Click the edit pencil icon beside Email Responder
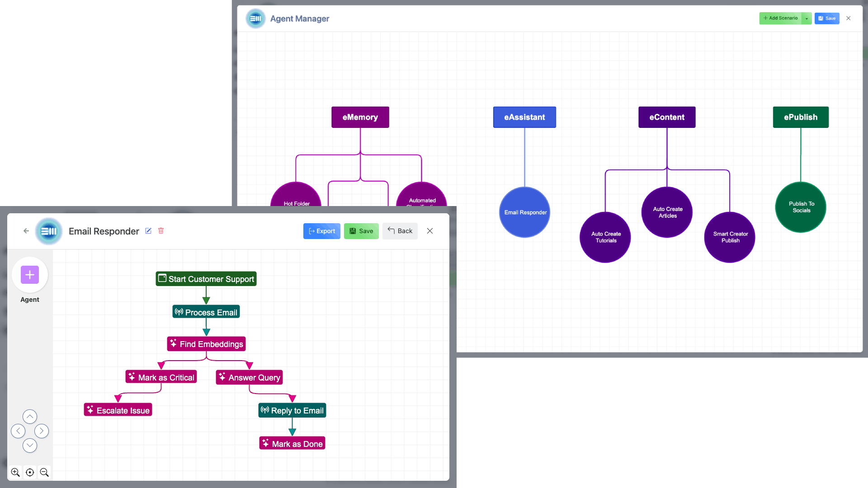This screenshot has height=488, width=868. [148, 231]
